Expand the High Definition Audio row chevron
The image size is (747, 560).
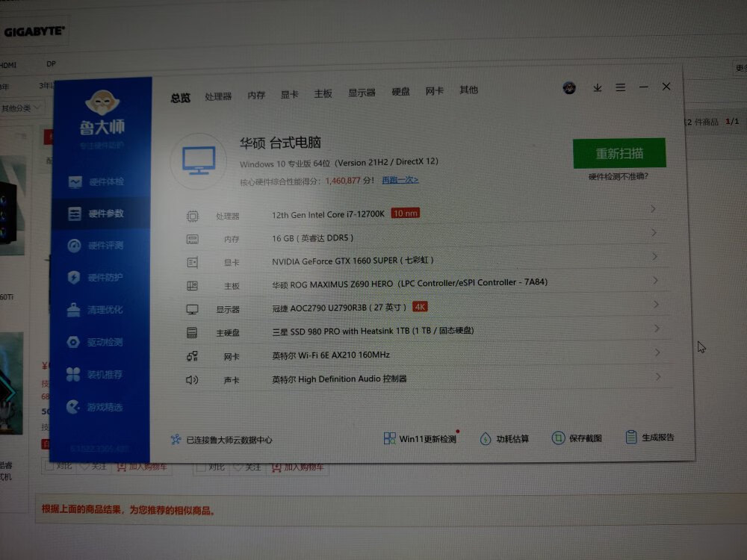(x=658, y=376)
